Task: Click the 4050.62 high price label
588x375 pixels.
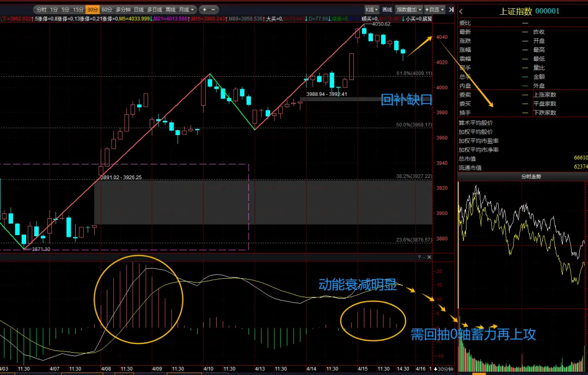Action: pos(381,24)
